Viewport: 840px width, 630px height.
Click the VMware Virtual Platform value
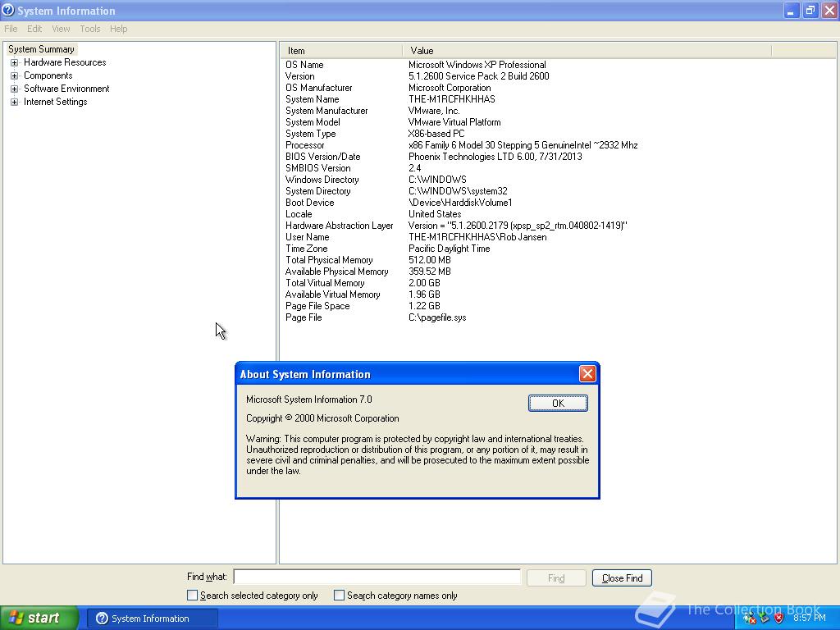click(x=454, y=122)
